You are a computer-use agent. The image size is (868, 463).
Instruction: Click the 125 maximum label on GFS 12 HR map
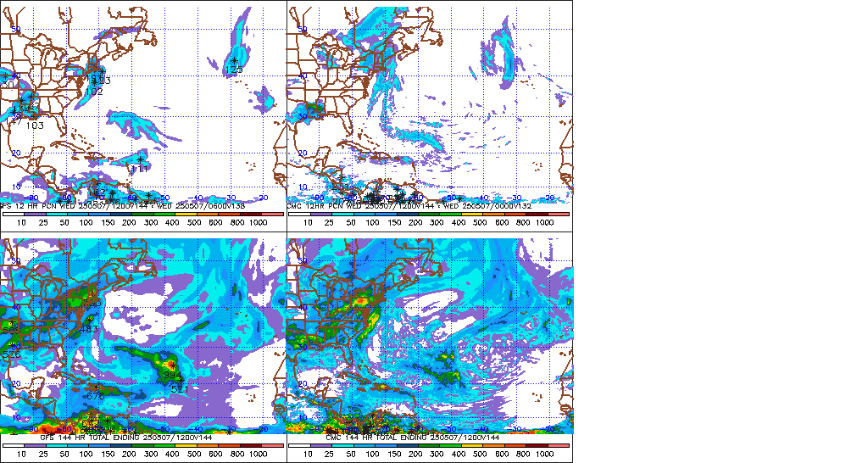coord(234,70)
